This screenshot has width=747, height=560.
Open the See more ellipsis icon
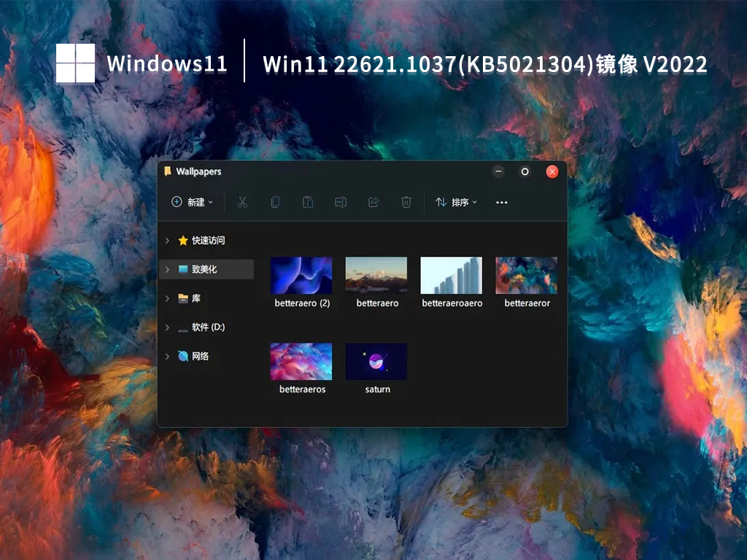tap(501, 202)
